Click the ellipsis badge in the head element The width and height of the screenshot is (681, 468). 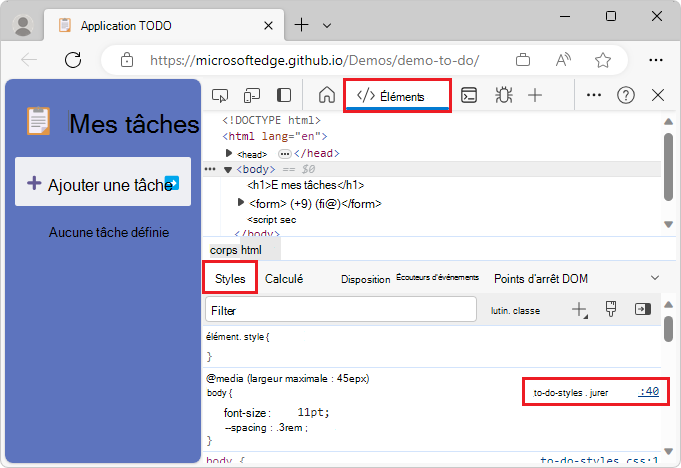tap(284, 154)
